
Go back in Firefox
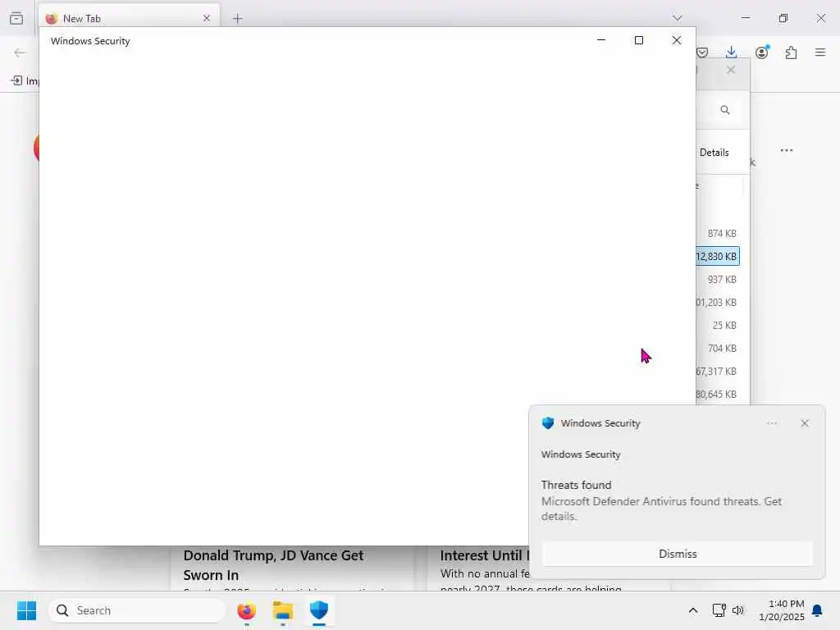(x=20, y=52)
